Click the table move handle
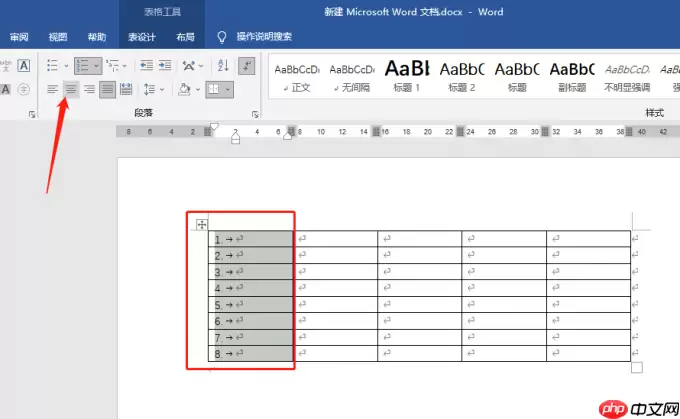This screenshot has height=419, width=680. [202, 225]
